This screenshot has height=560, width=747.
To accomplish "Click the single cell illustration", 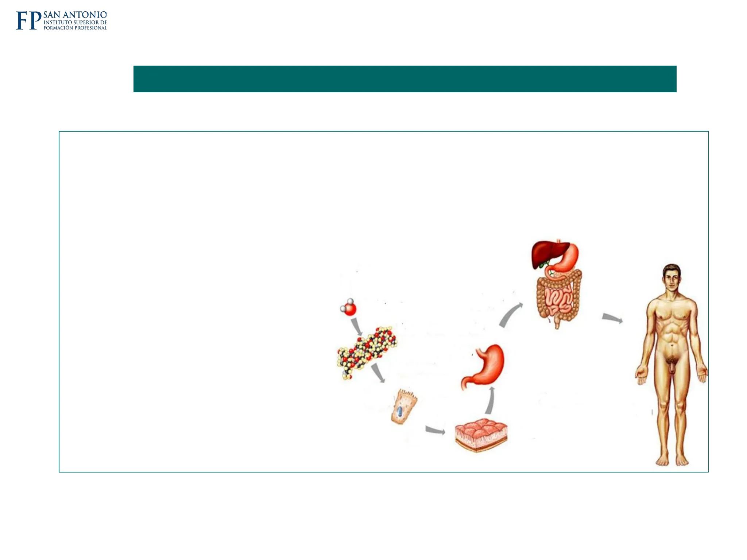I will pyautogui.click(x=404, y=407).
